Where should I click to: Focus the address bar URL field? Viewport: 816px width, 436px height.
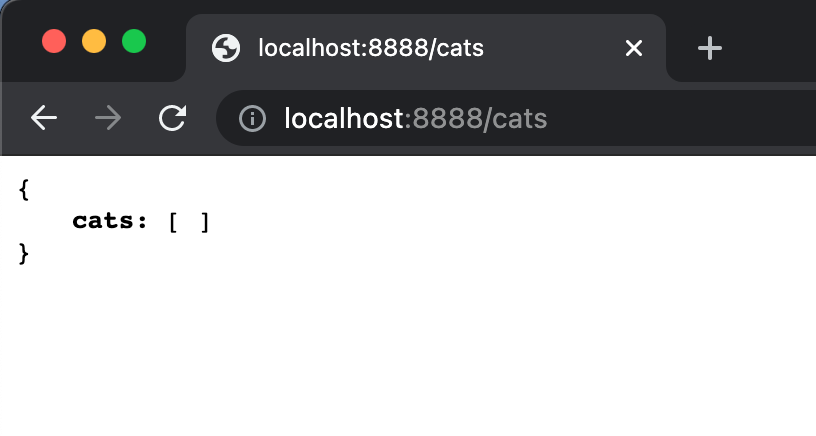click(x=516, y=118)
